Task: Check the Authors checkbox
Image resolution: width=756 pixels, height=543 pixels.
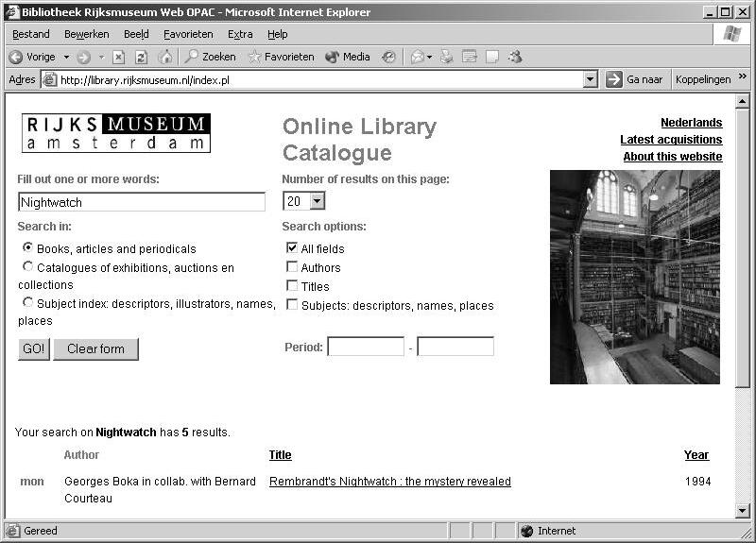Action: (292, 266)
